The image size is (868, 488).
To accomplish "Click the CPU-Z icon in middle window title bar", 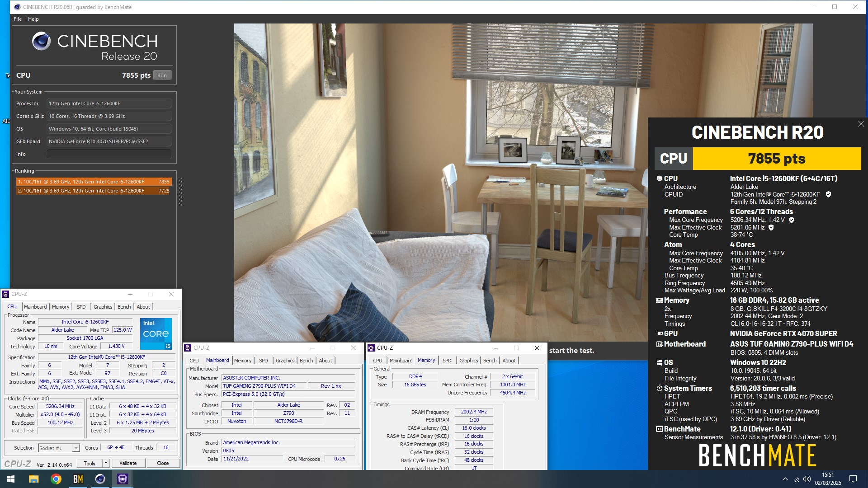I will click(x=188, y=348).
